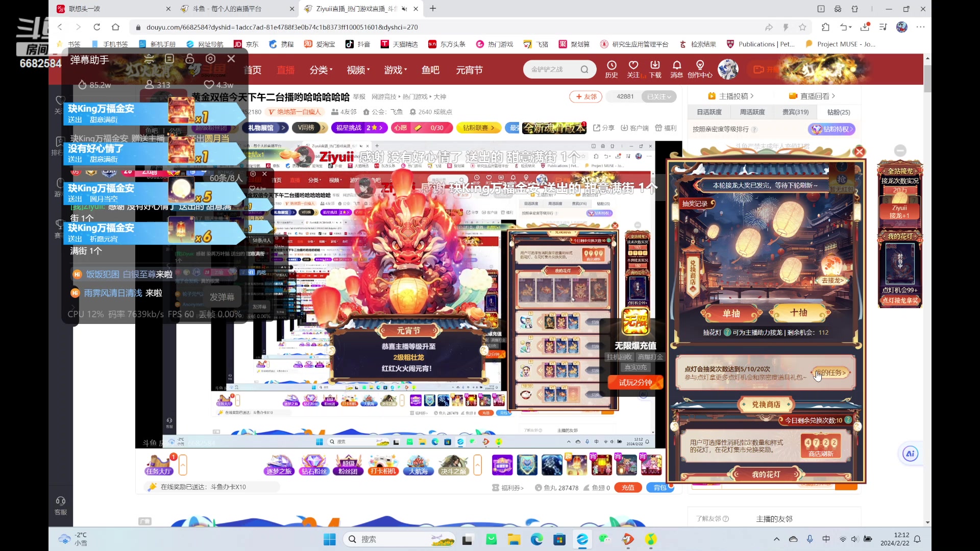
Task: Open 直播回看 link
Action: pyautogui.click(x=812, y=96)
